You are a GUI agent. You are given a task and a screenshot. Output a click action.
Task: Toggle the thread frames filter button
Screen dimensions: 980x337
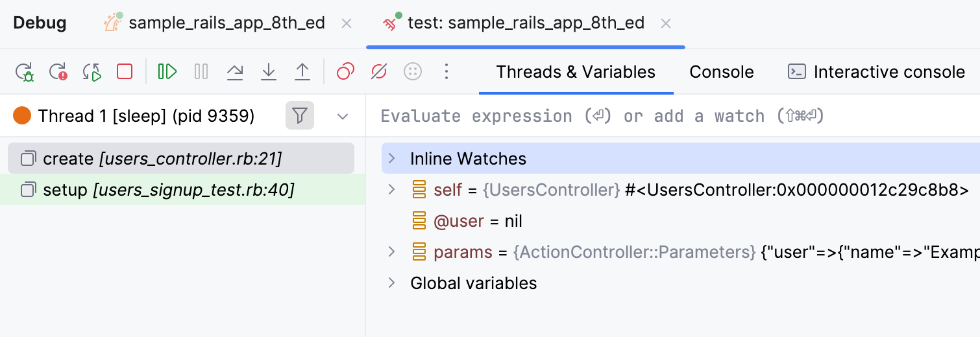(299, 116)
